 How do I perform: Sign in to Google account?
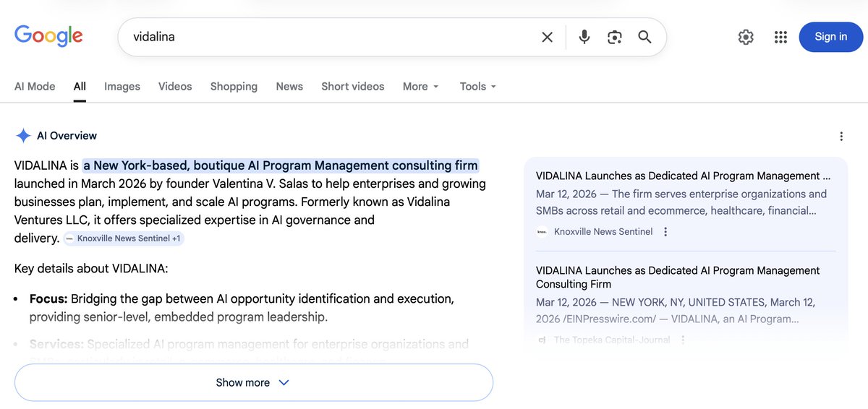[831, 37]
